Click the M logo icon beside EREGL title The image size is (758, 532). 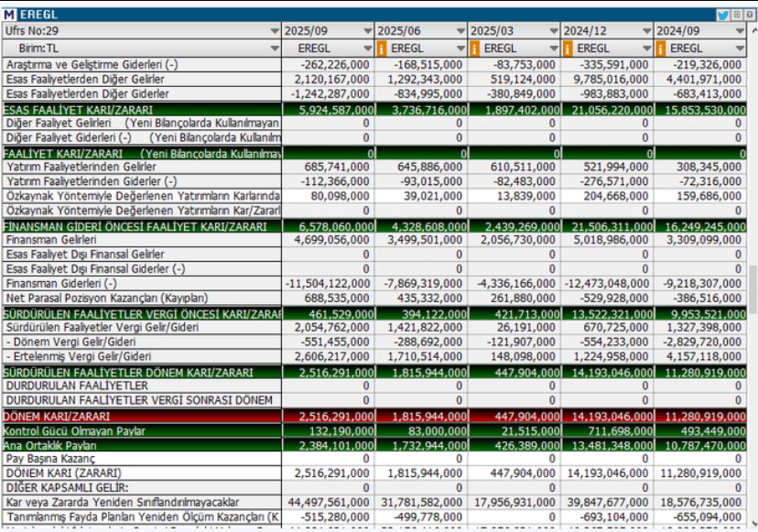pos(9,15)
